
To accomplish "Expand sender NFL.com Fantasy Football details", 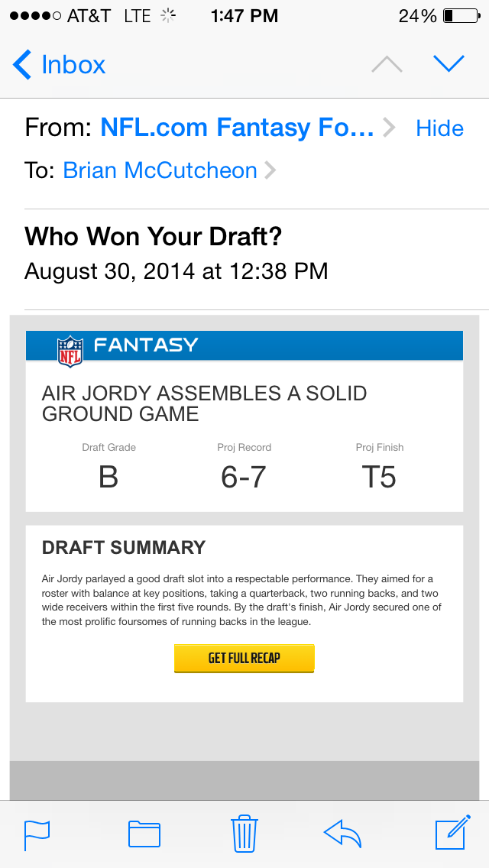I will pyautogui.click(x=389, y=128).
